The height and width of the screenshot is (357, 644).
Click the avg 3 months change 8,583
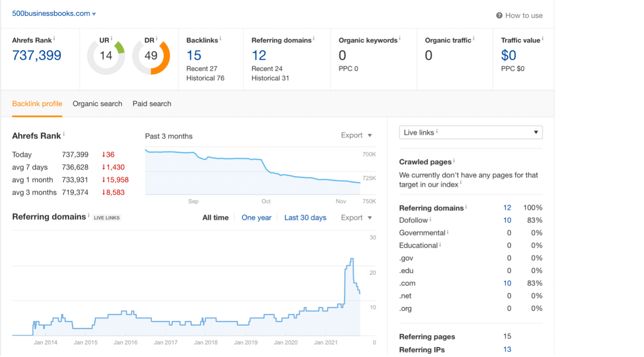coord(113,192)
